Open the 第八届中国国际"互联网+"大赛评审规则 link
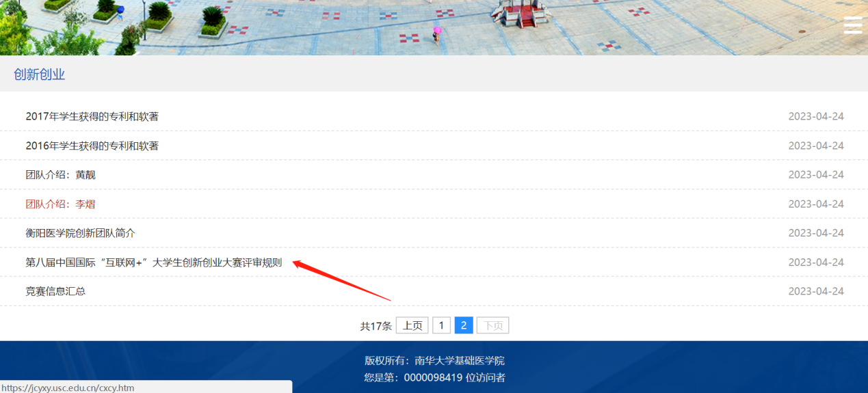 [x=154, y=262]
